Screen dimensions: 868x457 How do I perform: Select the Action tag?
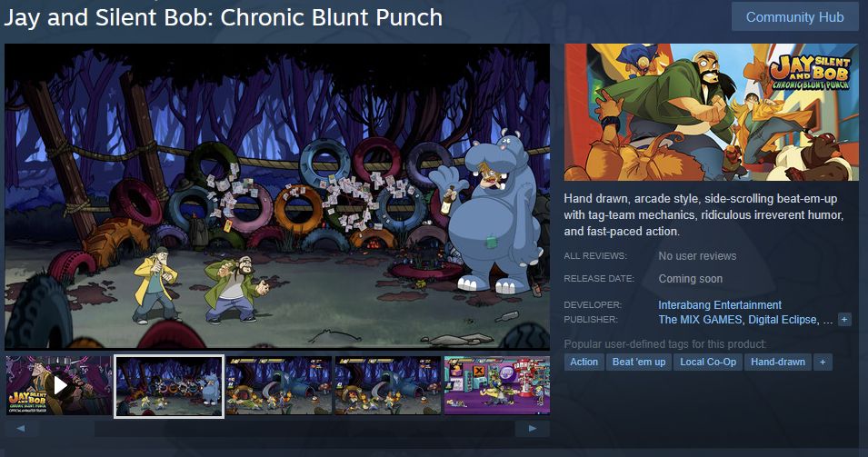coord(584,362)
